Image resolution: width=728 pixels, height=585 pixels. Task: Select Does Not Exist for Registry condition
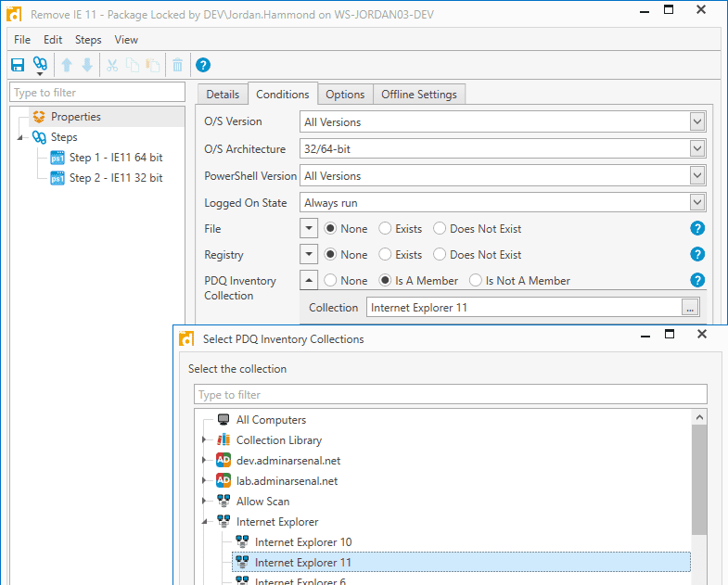click(x=440, y=254)
